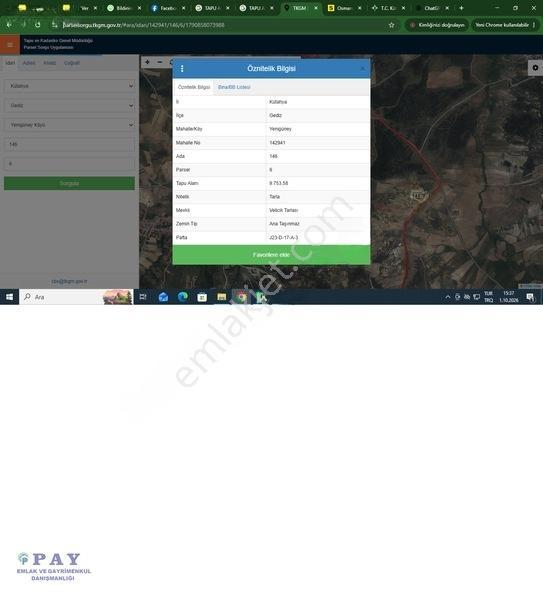Select the Mevkii value Velicik Tarlası
This screenshot has height=600, width=543.
pyautogui.click(x=284, y=210)
